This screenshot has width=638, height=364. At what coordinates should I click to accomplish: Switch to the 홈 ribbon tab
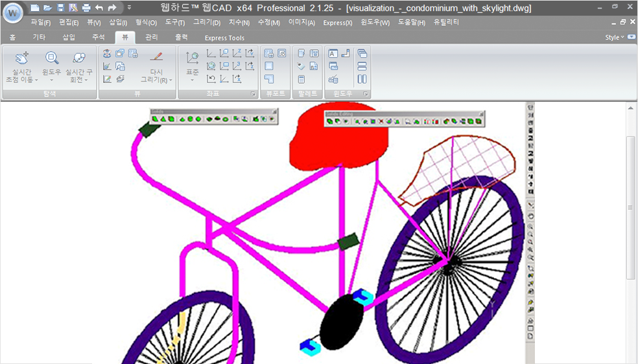12,38
